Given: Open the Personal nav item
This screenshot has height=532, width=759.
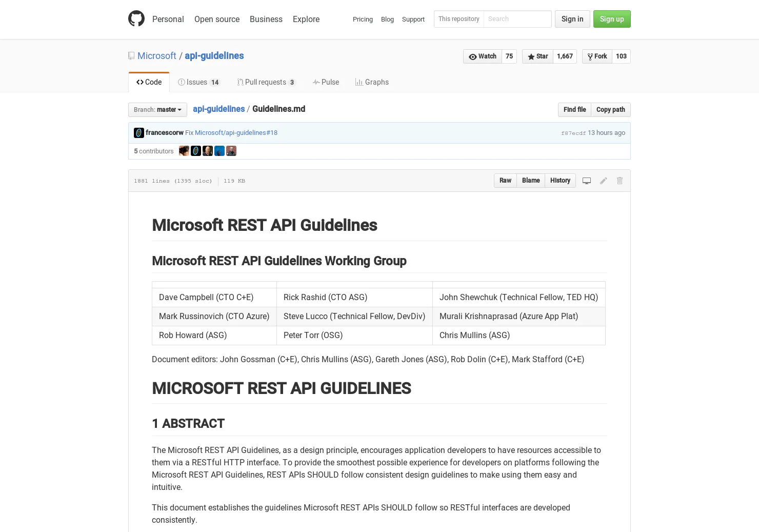Looking at the screenshot, I should coord(168,19).
